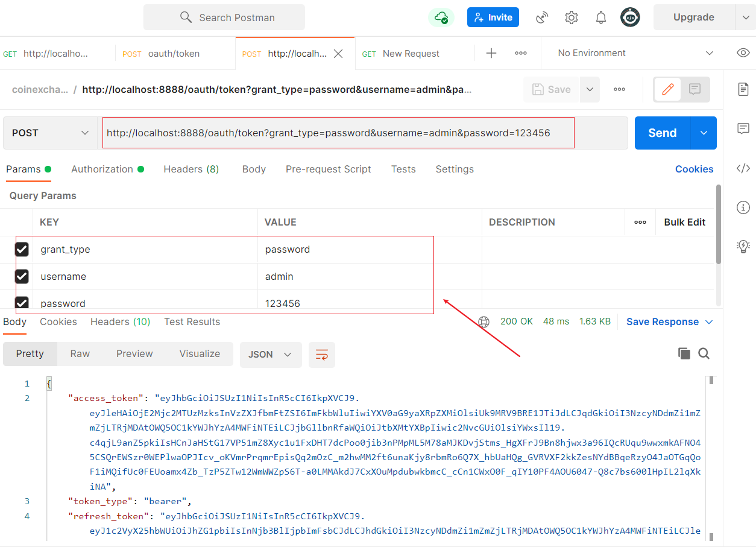
Task: Switch to the Raw response view
Action: point(80,354)
